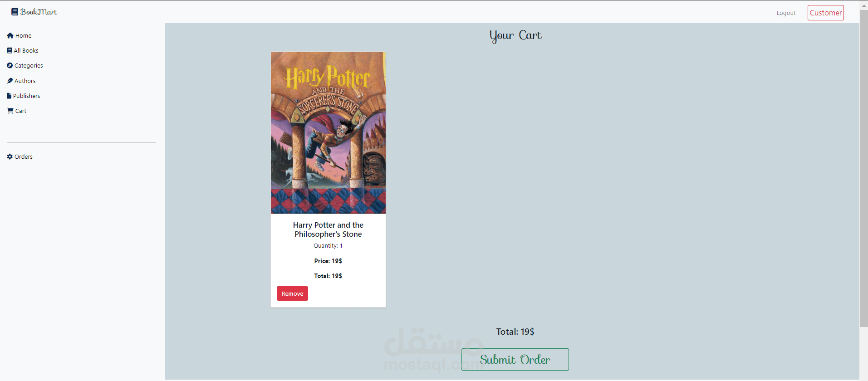Click the Authors feather pen icon

point(10,81)
